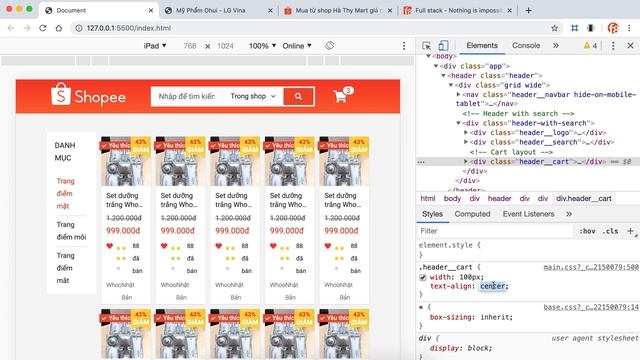This screenshot has width=640, height=360.
Task: Click the browser forward arrow
Action: [x=27, y=28]
